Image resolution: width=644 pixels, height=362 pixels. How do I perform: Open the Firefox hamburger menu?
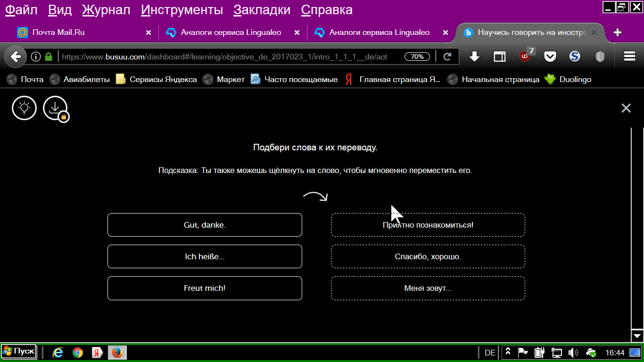pyautogui.click(x=629, y=57)
